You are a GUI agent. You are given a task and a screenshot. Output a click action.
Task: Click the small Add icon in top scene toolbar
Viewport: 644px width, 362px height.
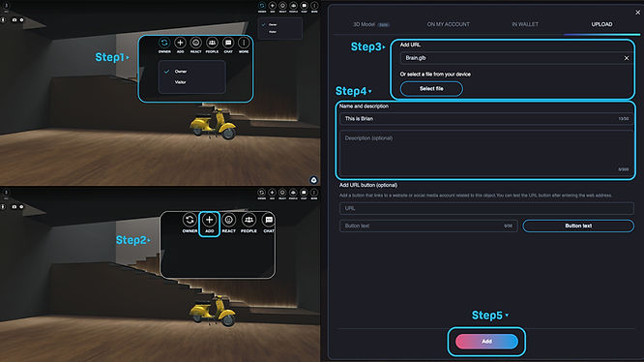pyautogui.click(x=273, y=6)
